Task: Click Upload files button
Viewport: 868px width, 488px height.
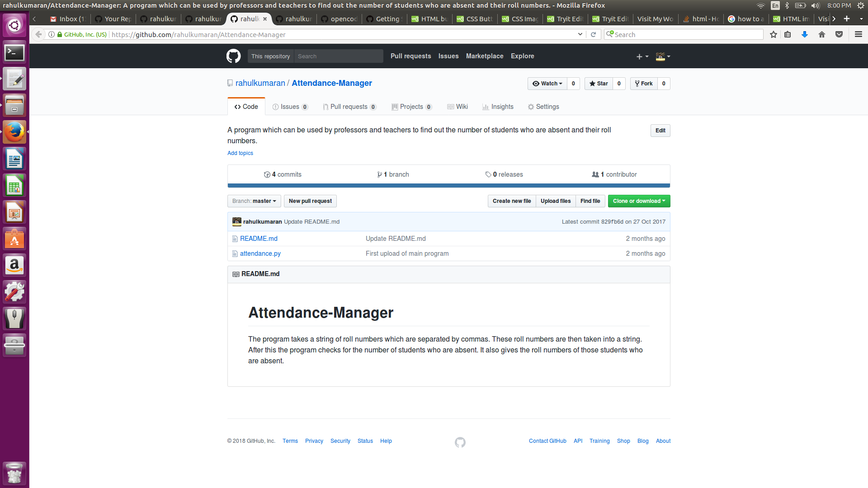Action: [x=556, y=201]
